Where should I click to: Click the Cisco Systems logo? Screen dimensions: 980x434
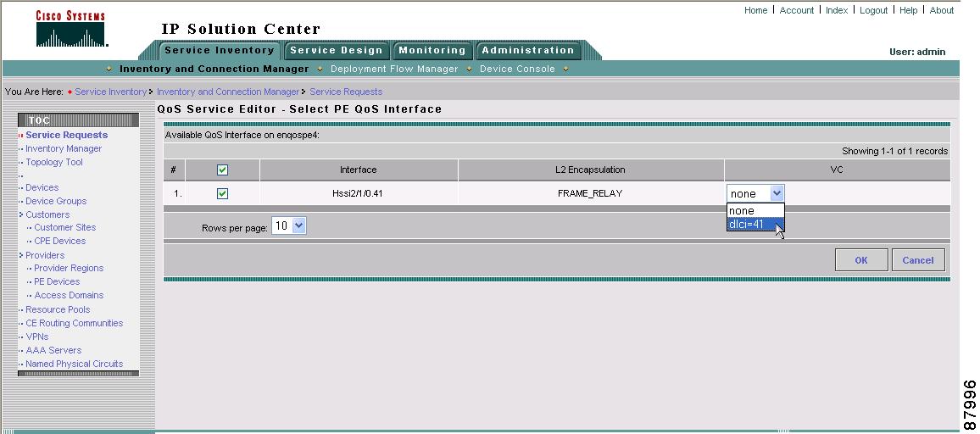(70, 29)
